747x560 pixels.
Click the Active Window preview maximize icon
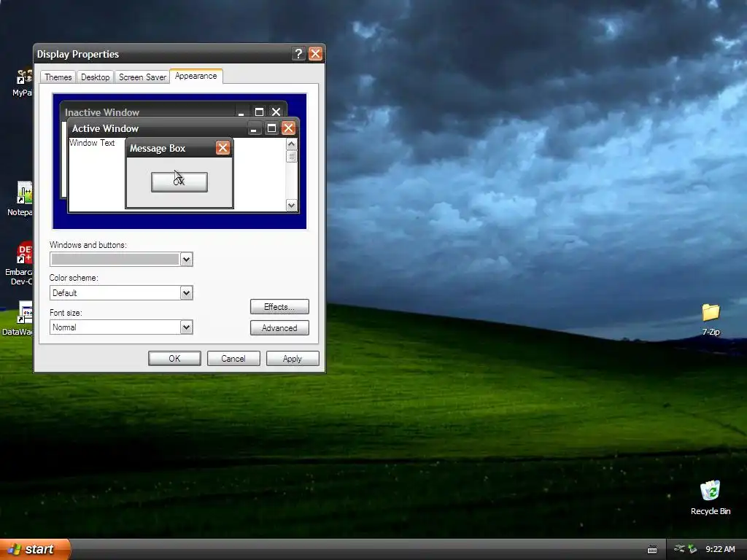click(x=271, y=128)
